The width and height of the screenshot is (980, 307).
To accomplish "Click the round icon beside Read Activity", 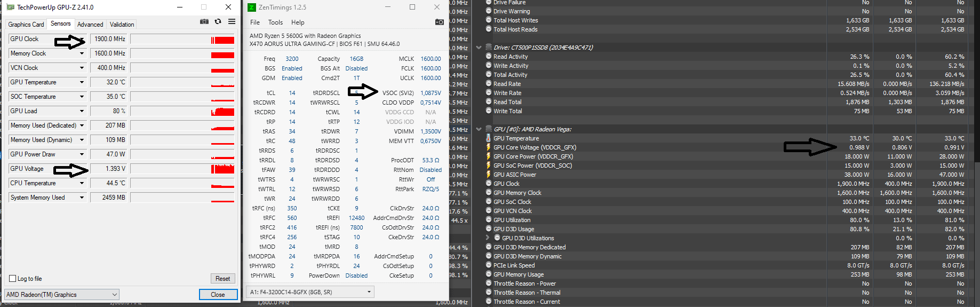I will coord(488,57).
